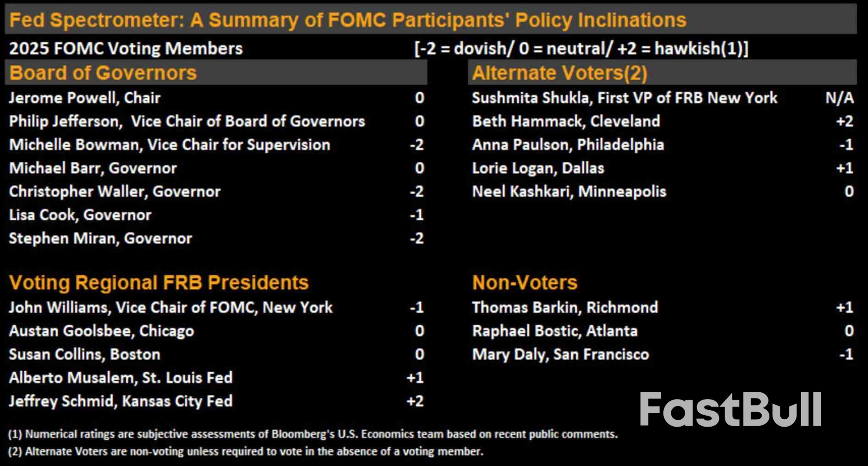The width and height of the screenshot is (868, 466).
Task: Select Michelle Bowman, Vice Chair for Supervision
Action: (170, 145)
